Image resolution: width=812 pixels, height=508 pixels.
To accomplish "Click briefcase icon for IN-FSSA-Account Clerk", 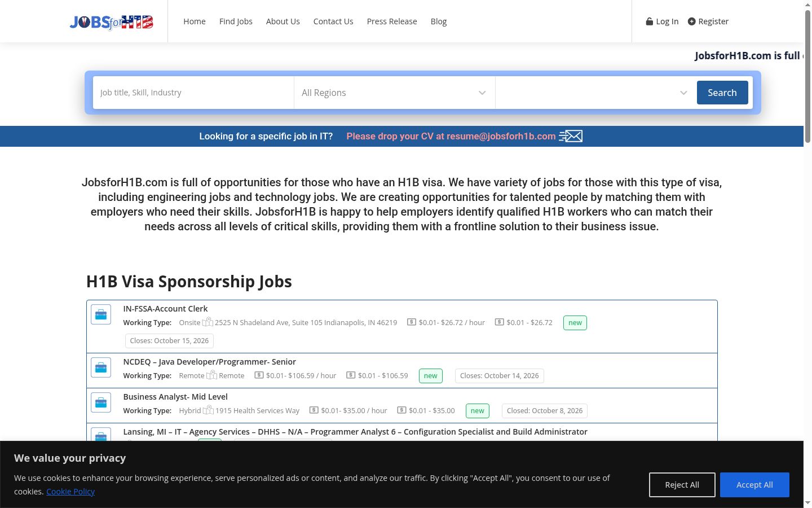I will [101, 314].
